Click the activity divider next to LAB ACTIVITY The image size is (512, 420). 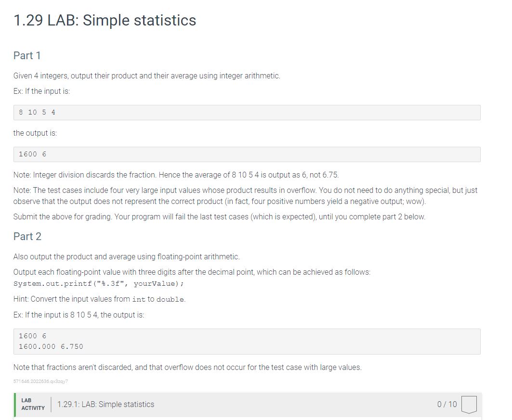click(x=50, y=404)
